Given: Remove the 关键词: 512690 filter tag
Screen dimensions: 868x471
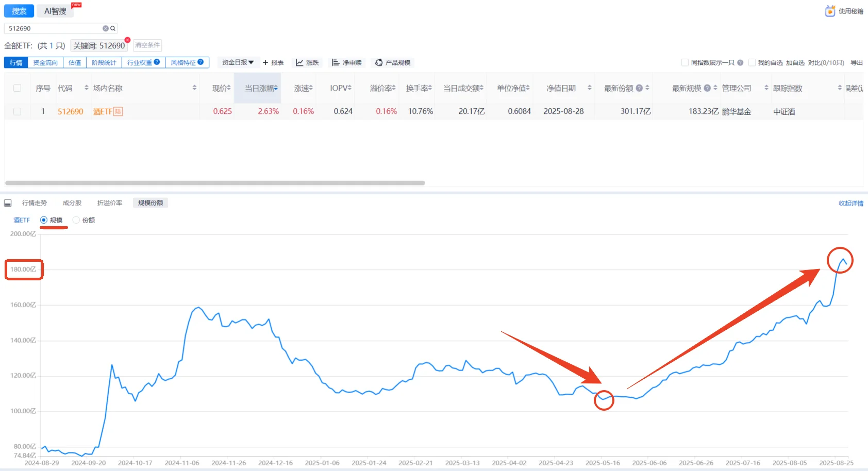Looking at the screenshot, I should pos(127,40).
